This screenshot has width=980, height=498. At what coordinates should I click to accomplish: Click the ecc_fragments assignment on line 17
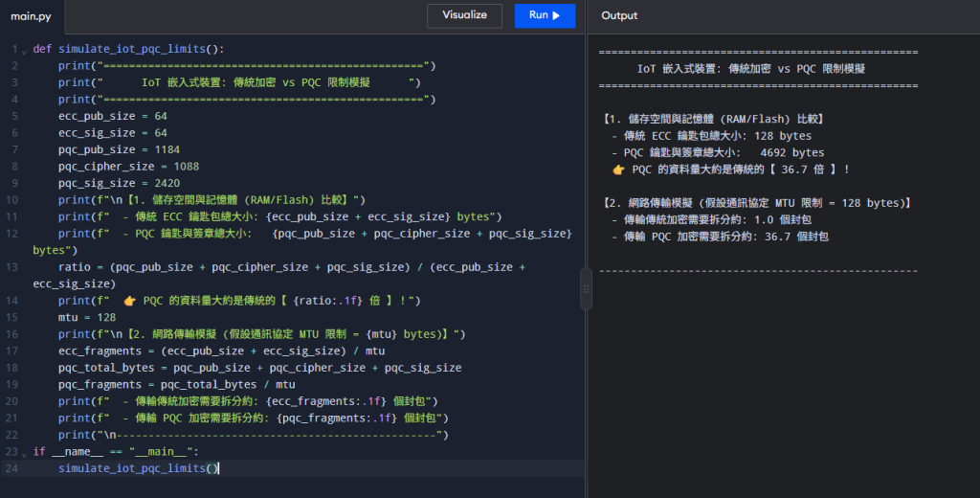click(221, 351)
